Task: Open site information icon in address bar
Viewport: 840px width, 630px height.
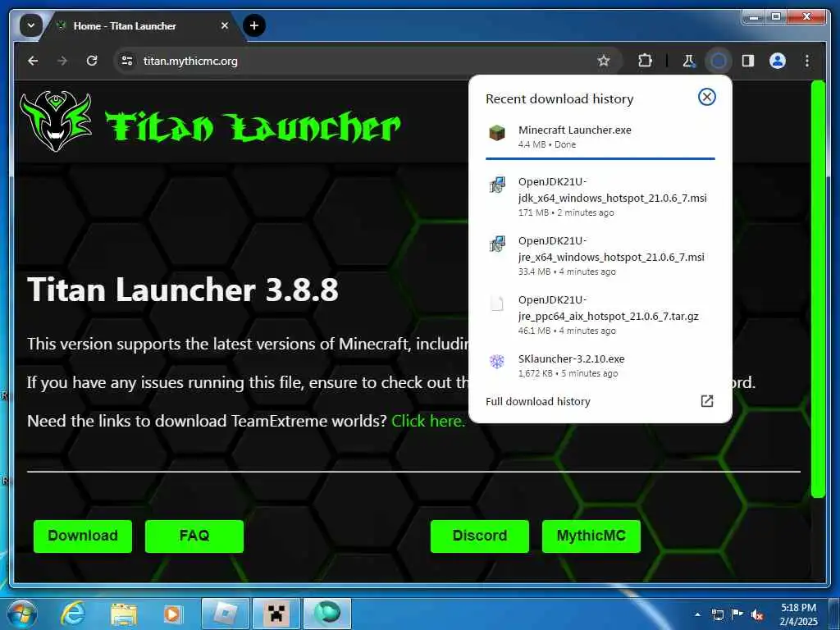Action: click(127, 61)
